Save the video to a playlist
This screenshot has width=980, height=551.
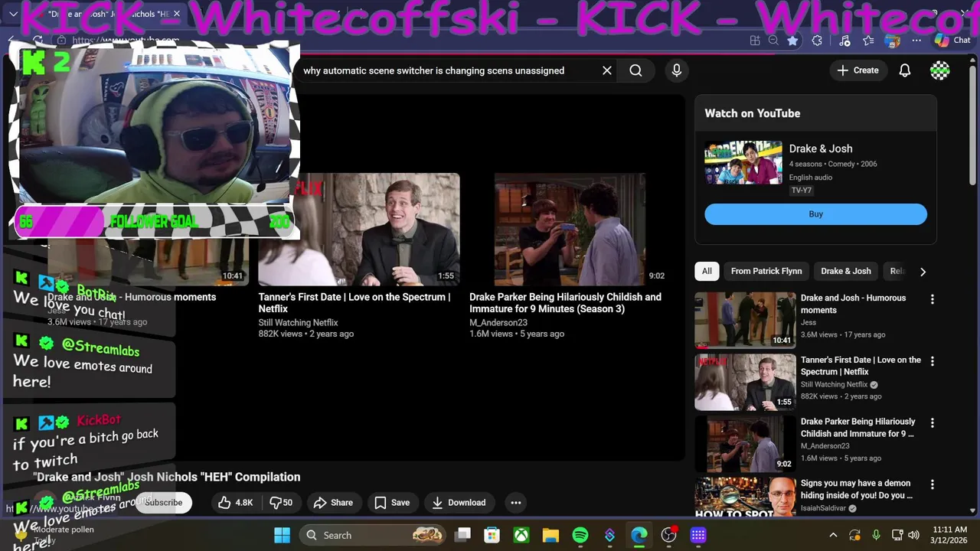[x=392, y=503]
